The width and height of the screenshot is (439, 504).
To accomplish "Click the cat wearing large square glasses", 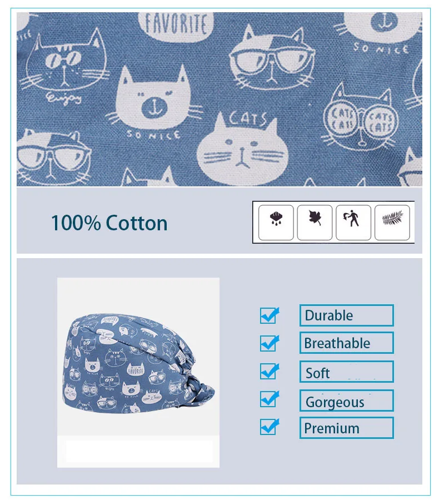I will point(272,59).
